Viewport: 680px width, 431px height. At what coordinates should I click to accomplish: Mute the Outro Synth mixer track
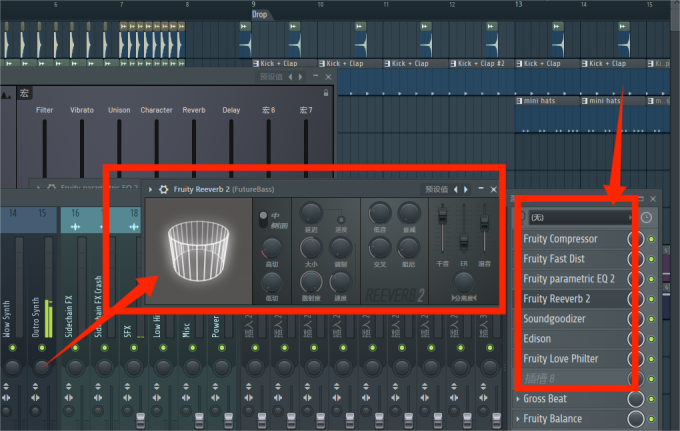tap(42, 348)
